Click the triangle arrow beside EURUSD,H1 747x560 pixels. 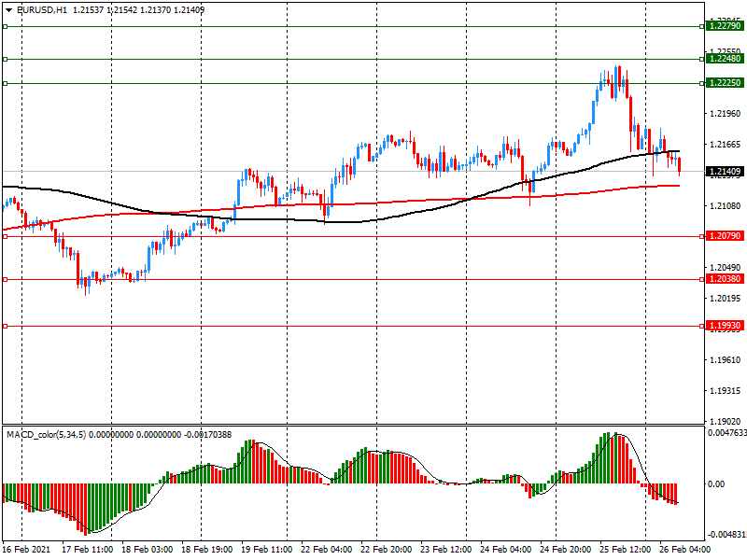click(7, 9)
